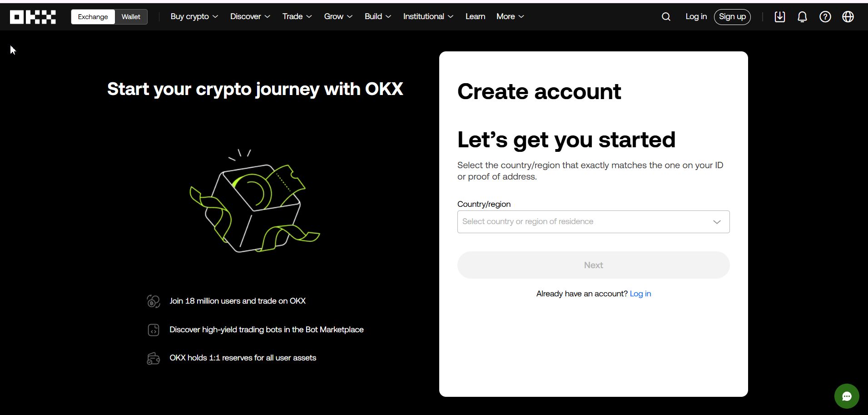Click 'Start your crypto journey with OKX' heading
The height and width of the screenshot is (415, 868).
pyautogui.click(x=255, y=89)
